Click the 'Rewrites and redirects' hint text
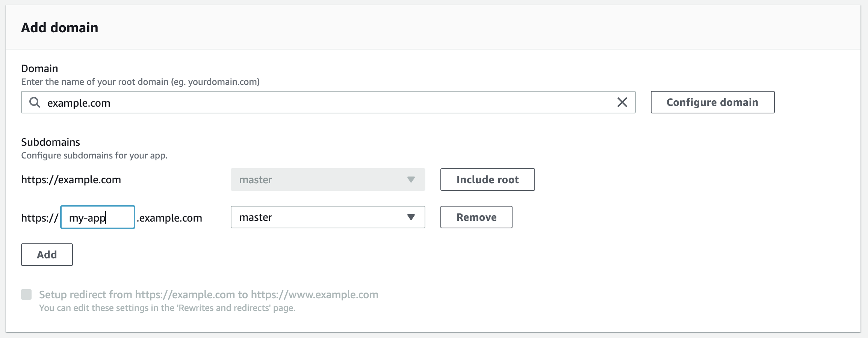The height and width of the screenshot is (338, 868). tap(167, 308)
